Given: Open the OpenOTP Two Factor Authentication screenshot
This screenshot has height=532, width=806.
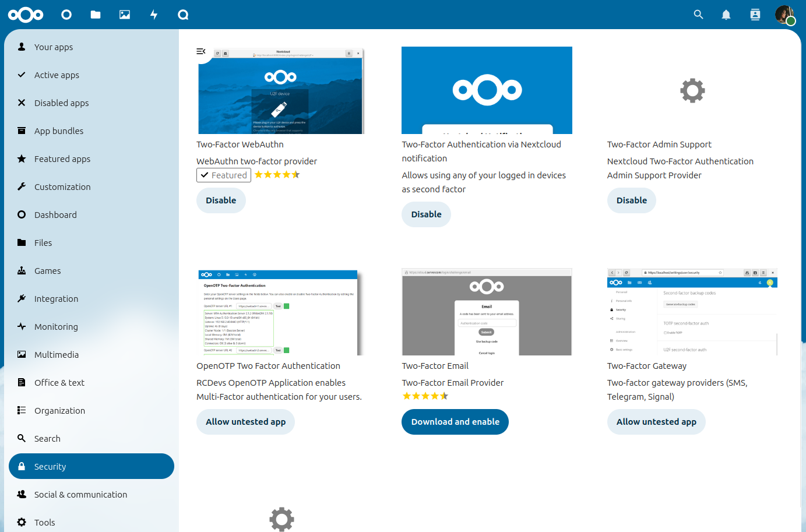Looking at the screenshot, I should pyautogui.click(x=279, y=312).
